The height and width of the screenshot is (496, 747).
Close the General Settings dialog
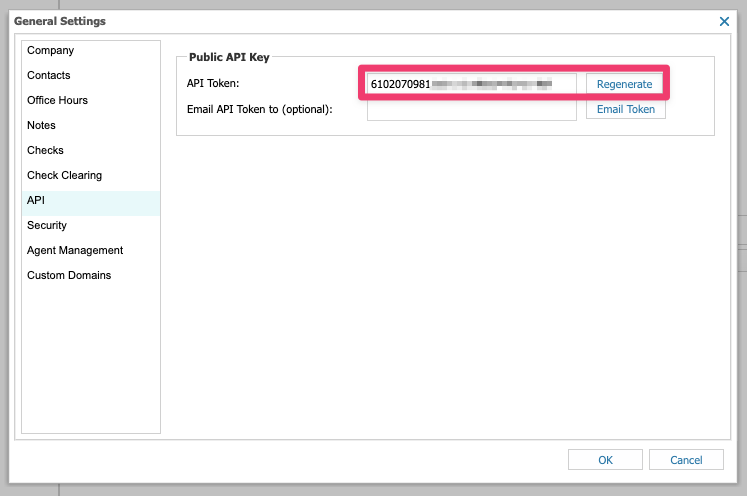click(724, 21)
